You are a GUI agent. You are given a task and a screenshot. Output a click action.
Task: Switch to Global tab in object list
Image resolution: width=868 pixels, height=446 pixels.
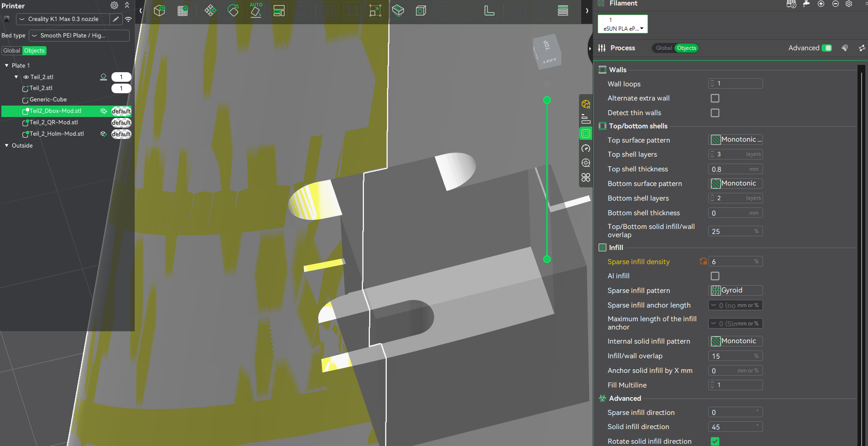click(x=12, y=51)
